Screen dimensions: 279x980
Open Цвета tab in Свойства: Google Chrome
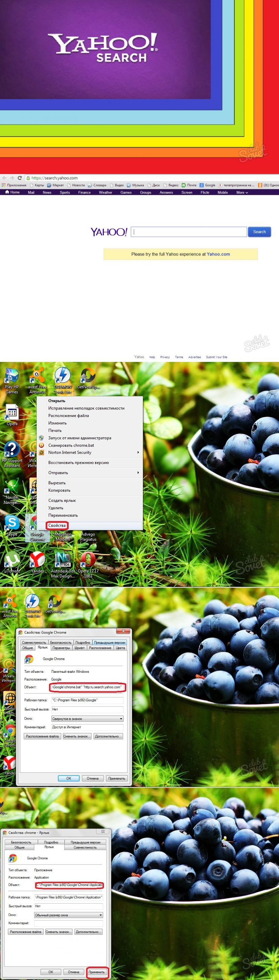(120, 648)
